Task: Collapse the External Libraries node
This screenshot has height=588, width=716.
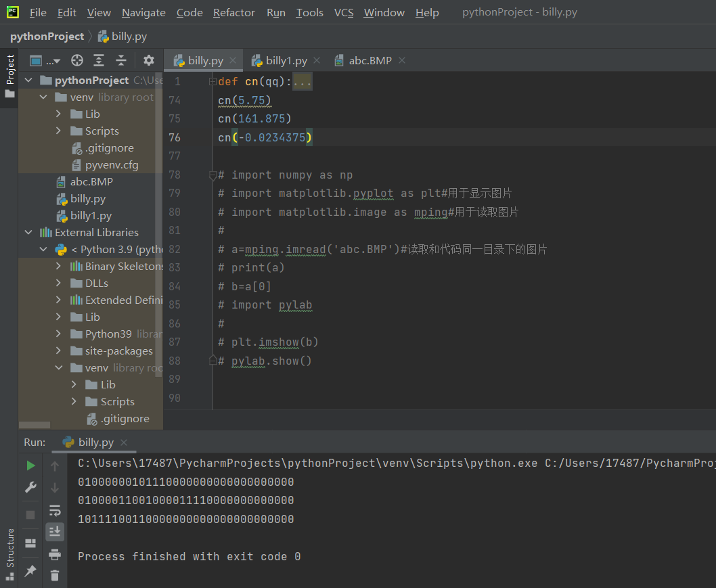Action: [28, 232]
